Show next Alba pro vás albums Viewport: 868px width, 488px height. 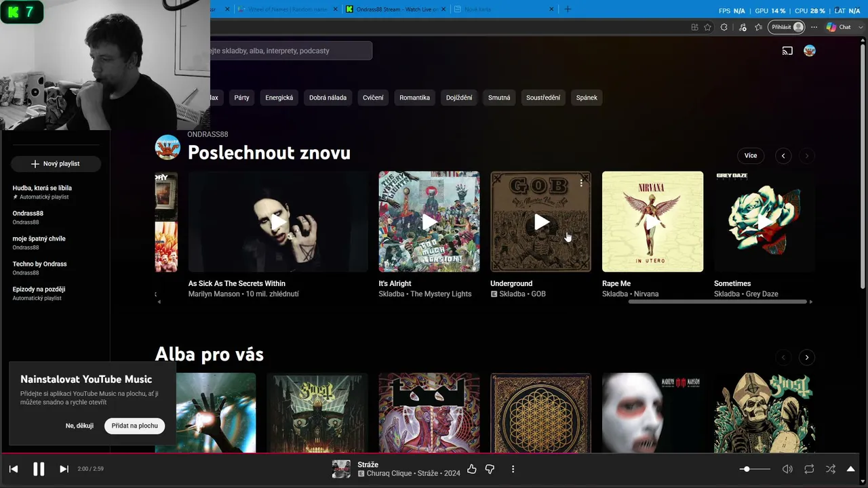point(807,357)
